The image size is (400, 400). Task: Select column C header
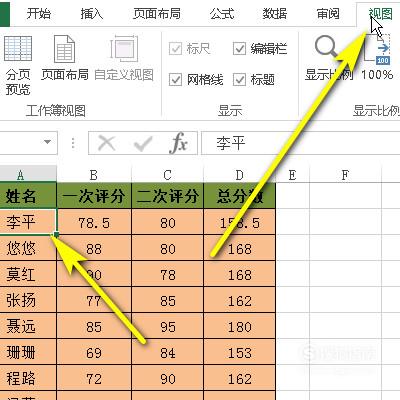click(167, 174)
